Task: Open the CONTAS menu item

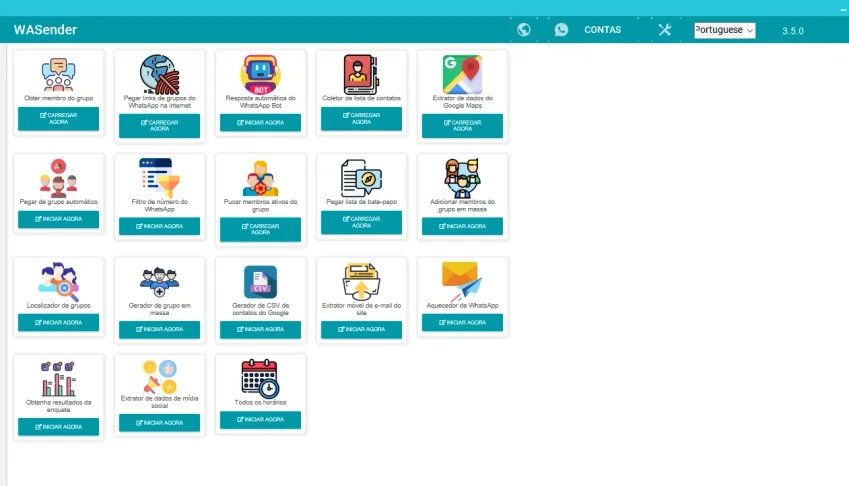Action: [602, 30]
